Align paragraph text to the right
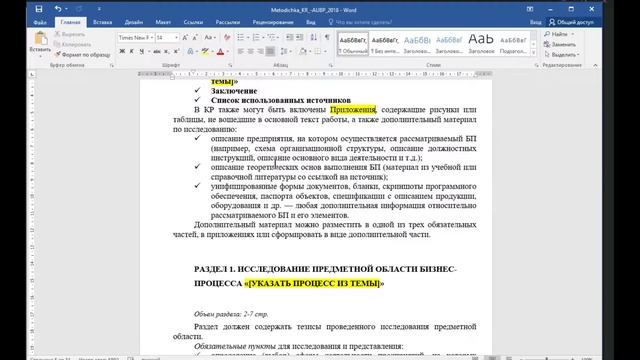This screenshot has height=360, width=640. tap(260, 51)
